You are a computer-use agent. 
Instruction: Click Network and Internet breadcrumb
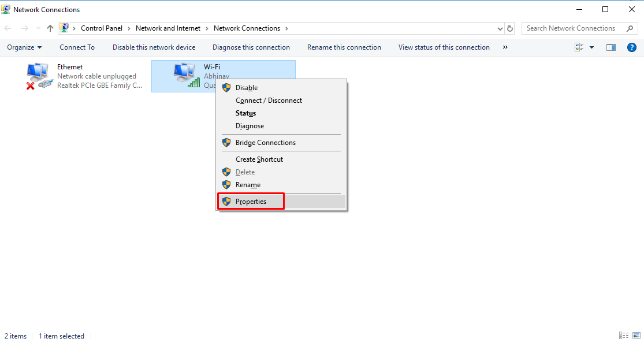point(168,28)
